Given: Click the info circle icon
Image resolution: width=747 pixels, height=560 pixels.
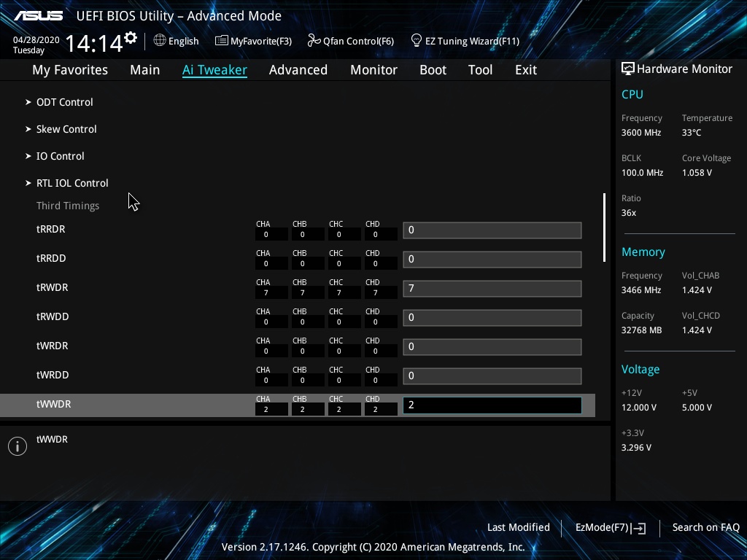Looking at the screenshot, I should tap(18, 446).
